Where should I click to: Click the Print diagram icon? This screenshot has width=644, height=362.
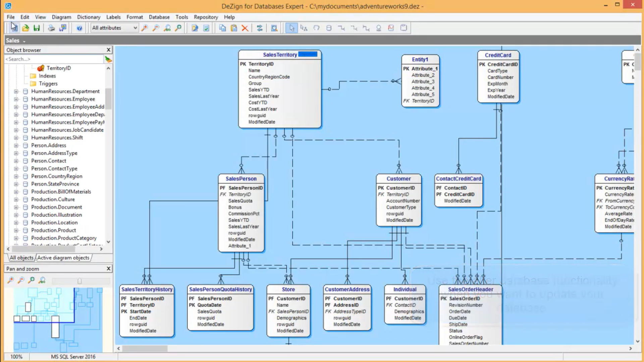click(51, 28)
